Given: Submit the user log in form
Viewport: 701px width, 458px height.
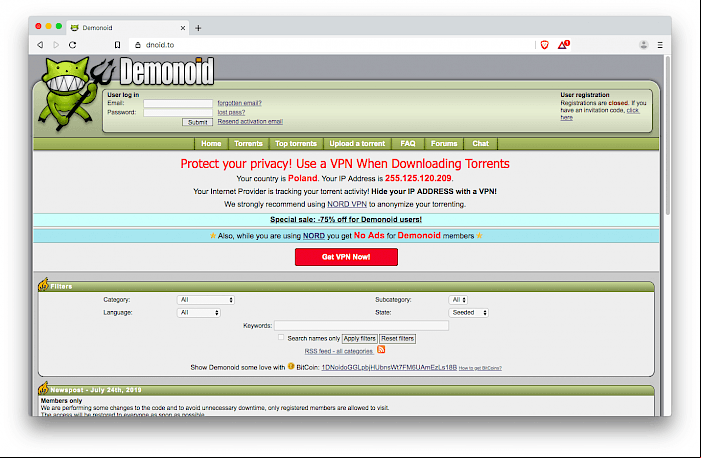Looking at the screenshot, I should 197,122.
